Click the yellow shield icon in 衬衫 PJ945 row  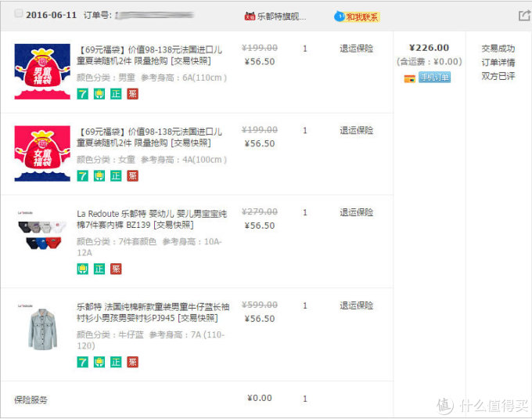tap(99, 362)
